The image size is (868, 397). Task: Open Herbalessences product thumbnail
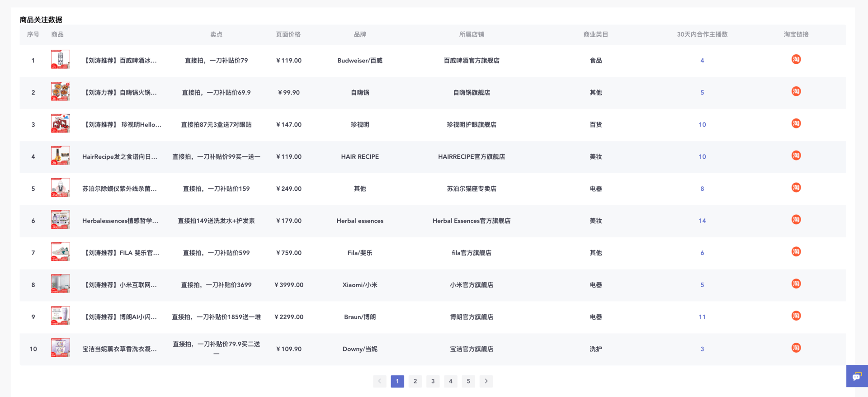61,220
